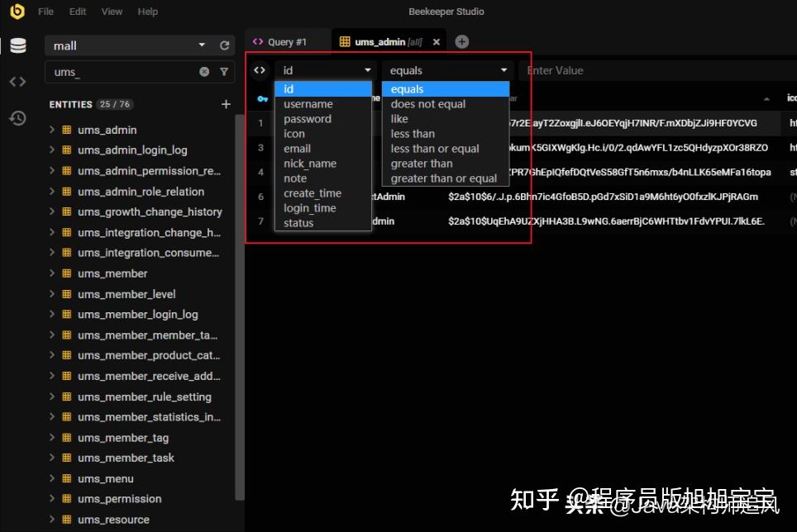Open the id column filter dropdown
The image size is (797, 532).
click(x=325, y=70)
